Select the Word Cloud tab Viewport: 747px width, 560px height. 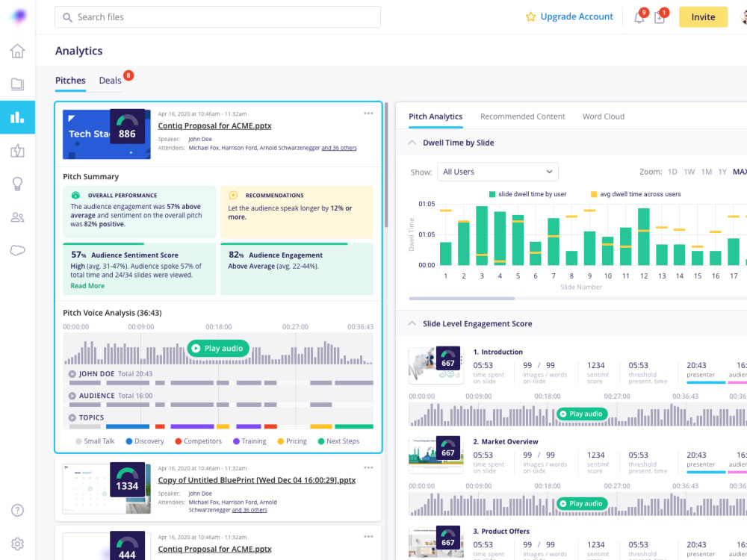coord(603,116)
